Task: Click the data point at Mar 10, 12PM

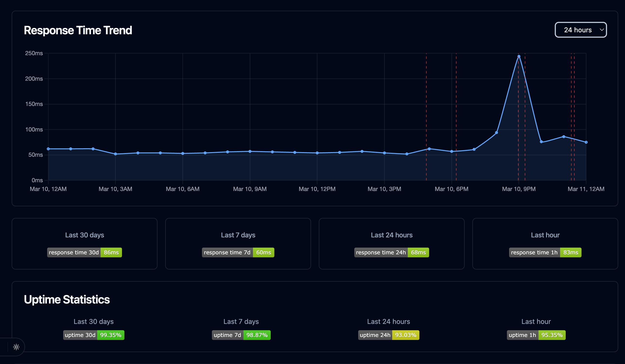Action: click(317, 153)
